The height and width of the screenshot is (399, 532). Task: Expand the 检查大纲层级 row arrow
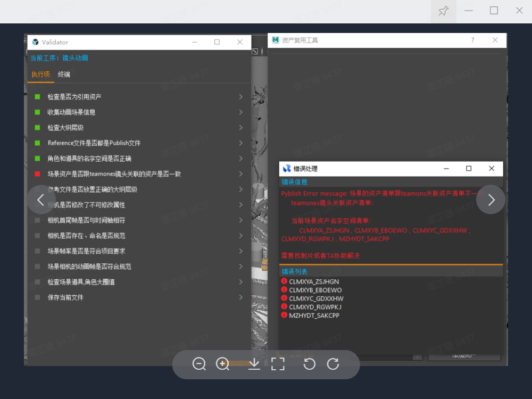click(240, 128)
